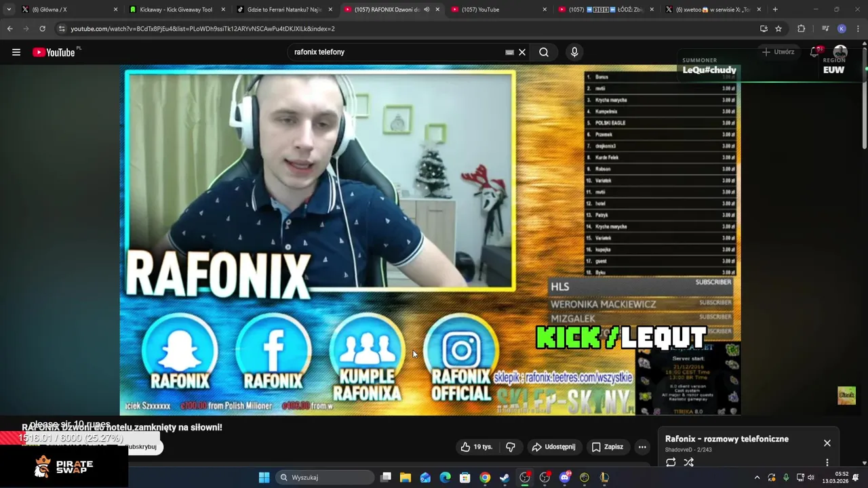Click the Udostępnij share button
The image size is (868, 488).
click(x=553, y=447)
